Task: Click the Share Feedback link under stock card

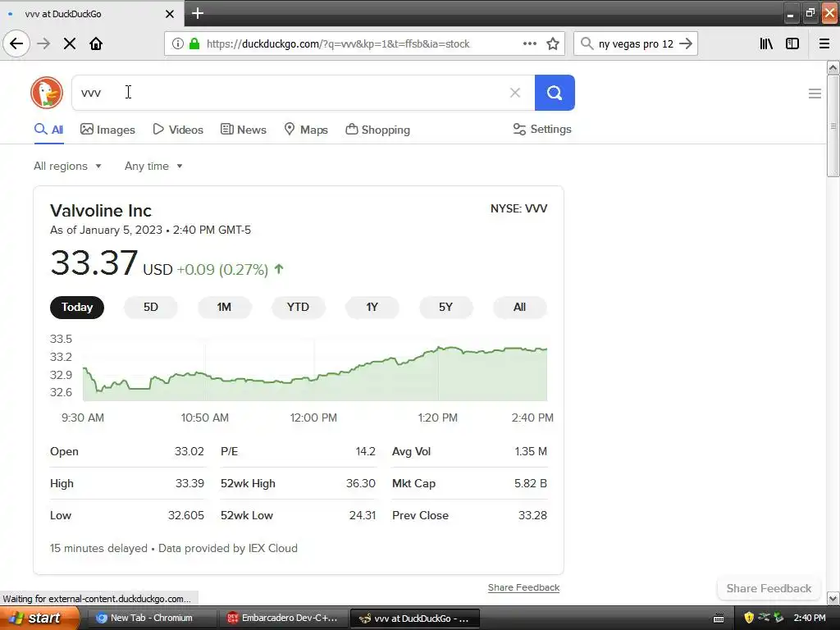Action: [x=523, y=587]
